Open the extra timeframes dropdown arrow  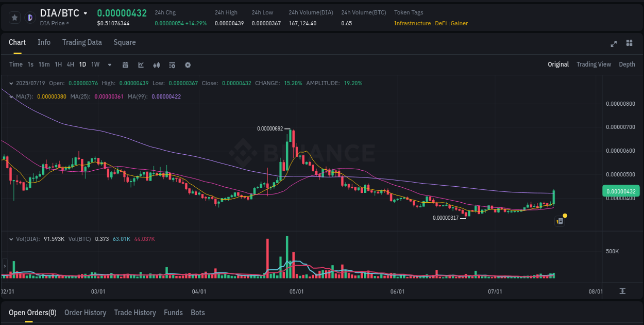click(x=109, y=65)
